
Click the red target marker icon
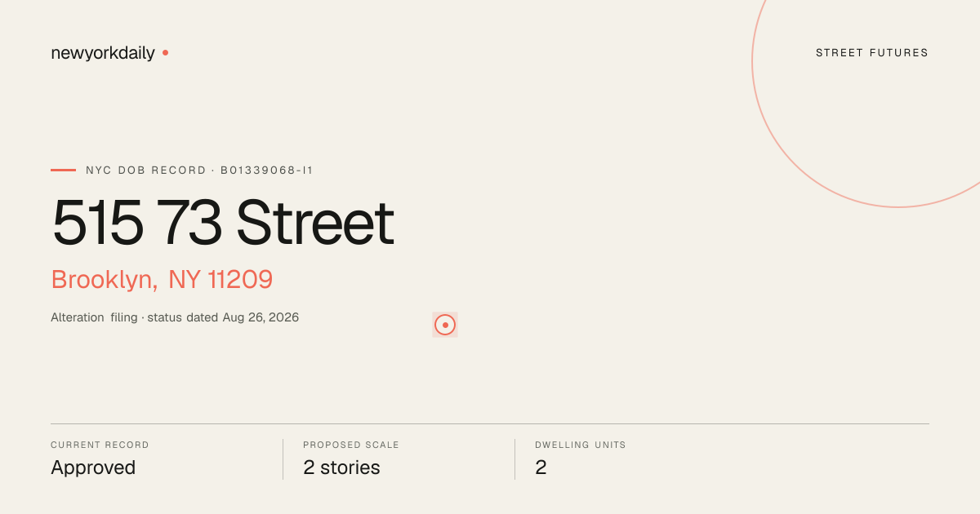pos(445,325)
